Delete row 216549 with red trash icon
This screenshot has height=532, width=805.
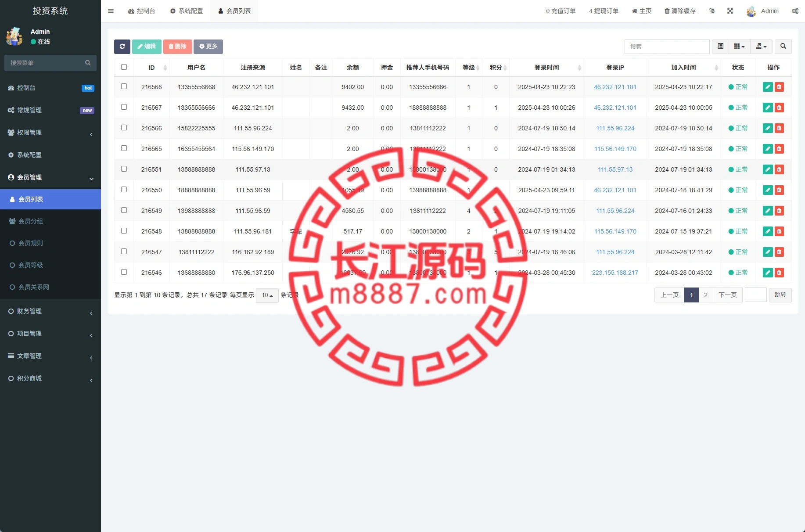[779, 211]
